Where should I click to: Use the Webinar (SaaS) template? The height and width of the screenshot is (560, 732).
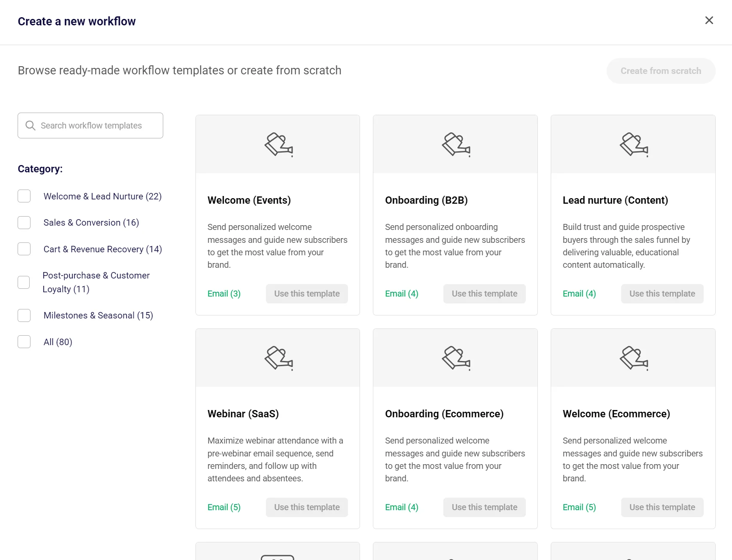(x=307, y=507)
